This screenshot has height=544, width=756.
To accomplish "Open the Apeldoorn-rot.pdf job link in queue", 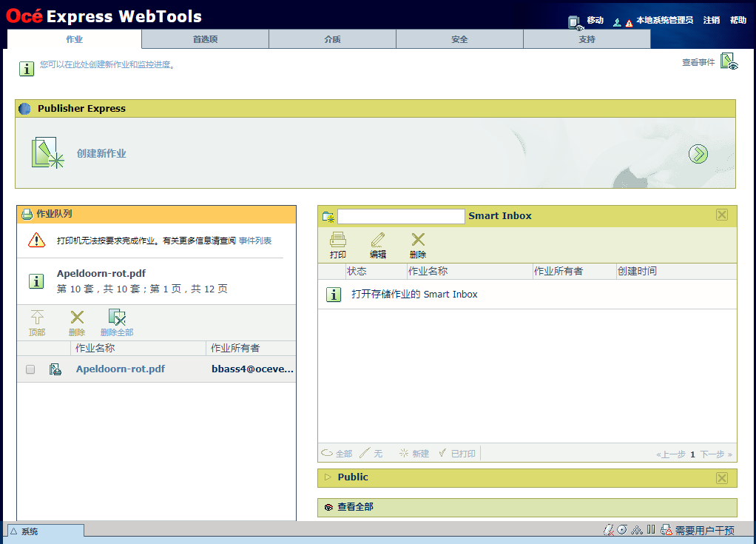I will point(121,369).
